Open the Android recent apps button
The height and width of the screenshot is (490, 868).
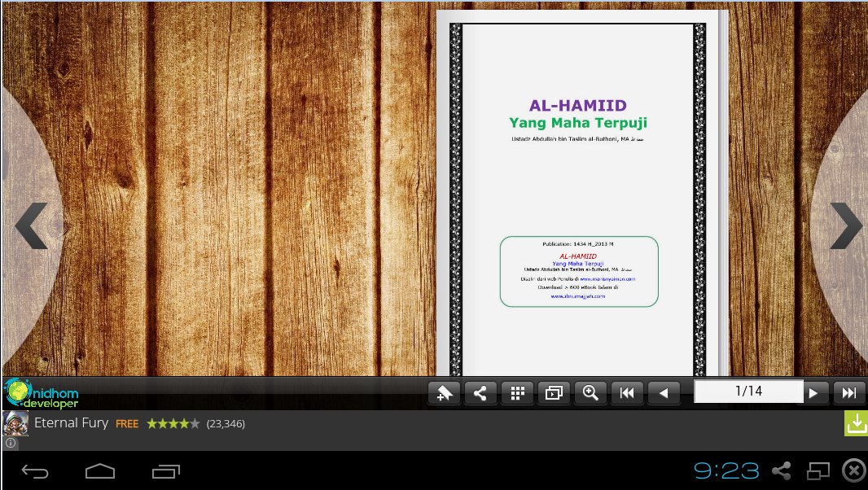(166, 471)
